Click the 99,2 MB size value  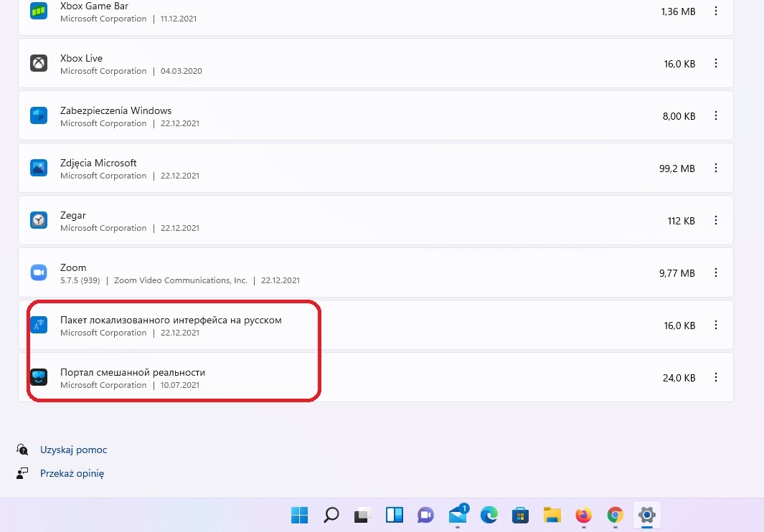click(x=676, y=168)
